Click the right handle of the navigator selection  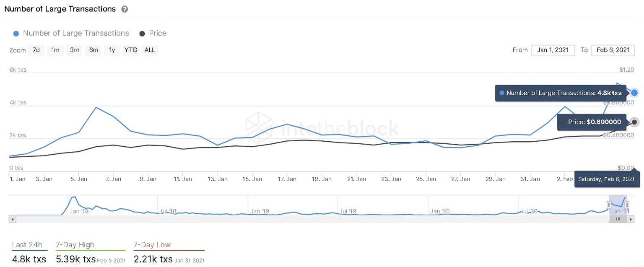[627, 204]
